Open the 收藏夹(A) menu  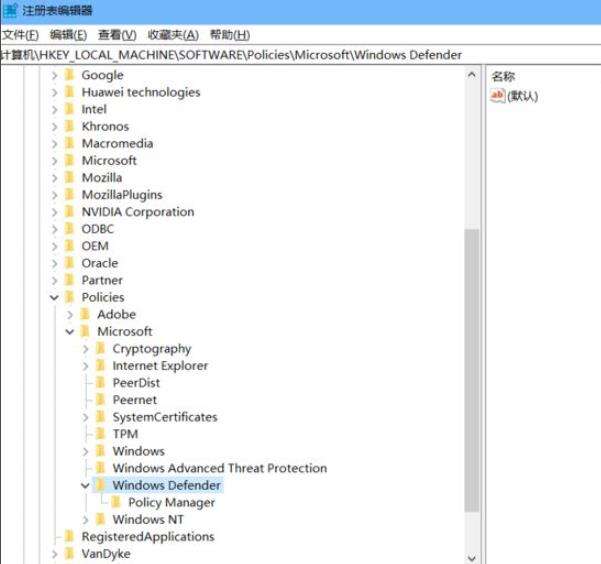[x=173, y=35]
